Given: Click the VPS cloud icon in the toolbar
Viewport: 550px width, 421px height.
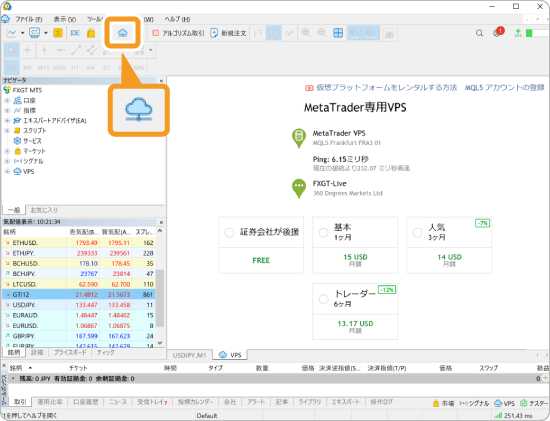Looking at the screenshot, I should click(x=122, y=33).
